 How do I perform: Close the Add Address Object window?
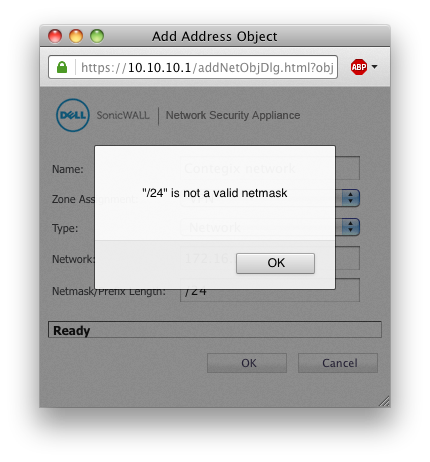click(55, 36)
